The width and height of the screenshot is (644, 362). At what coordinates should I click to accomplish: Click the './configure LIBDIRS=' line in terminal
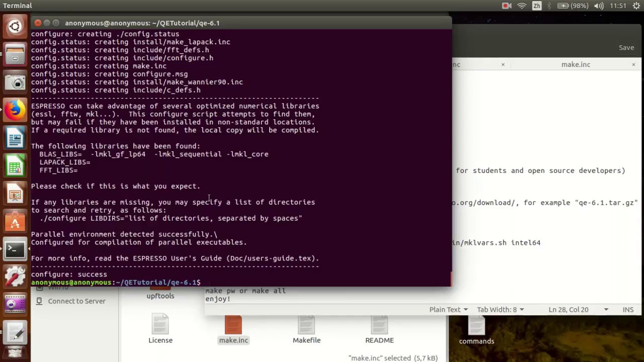[171, 218]
